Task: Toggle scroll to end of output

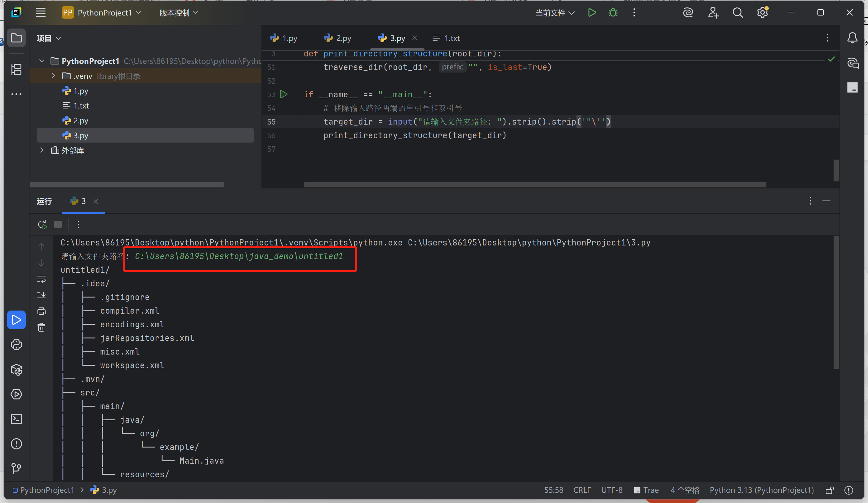Action: coord(41,295)
